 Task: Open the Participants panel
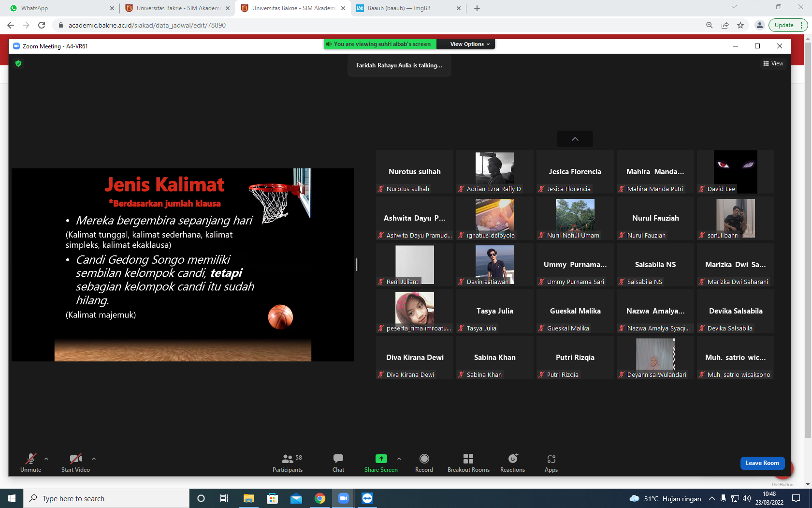point(288,463)
